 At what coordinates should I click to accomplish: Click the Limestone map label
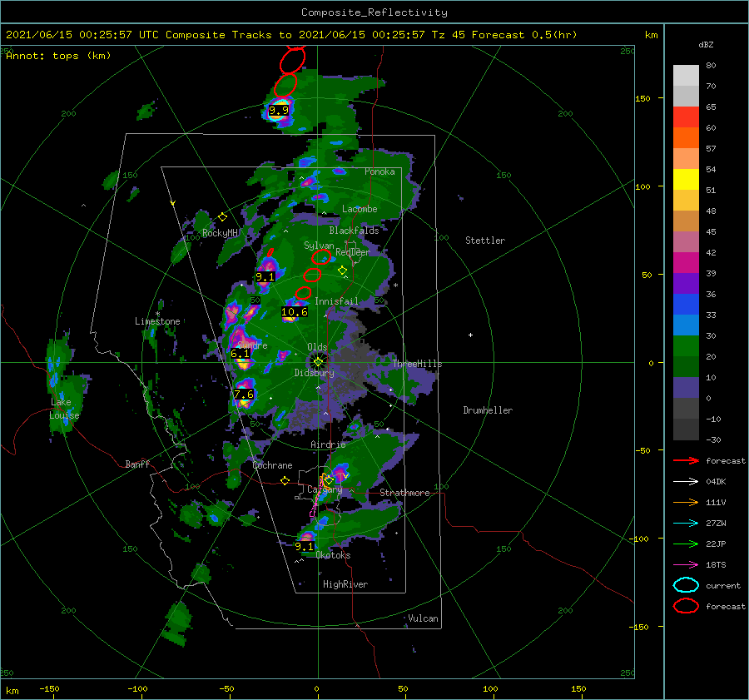(x=157, y=321)
